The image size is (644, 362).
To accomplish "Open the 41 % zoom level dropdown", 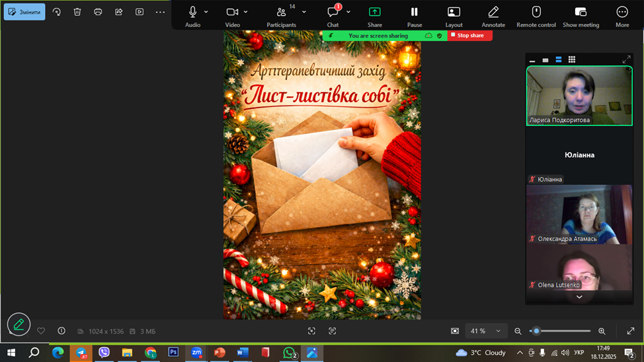I will pyautogui.click(x=485, y=331).
